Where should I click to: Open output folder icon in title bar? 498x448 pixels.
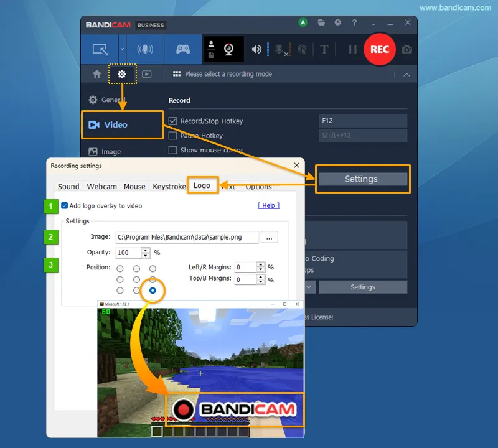321,22
